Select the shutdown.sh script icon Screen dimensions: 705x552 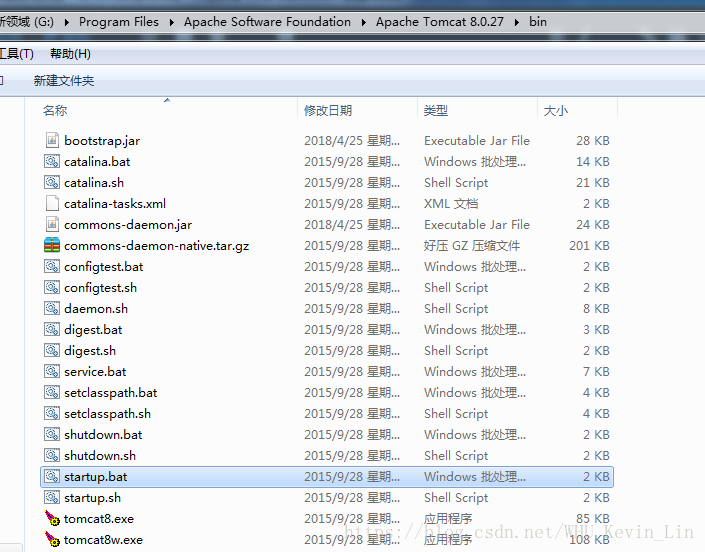tap(52, 456)
